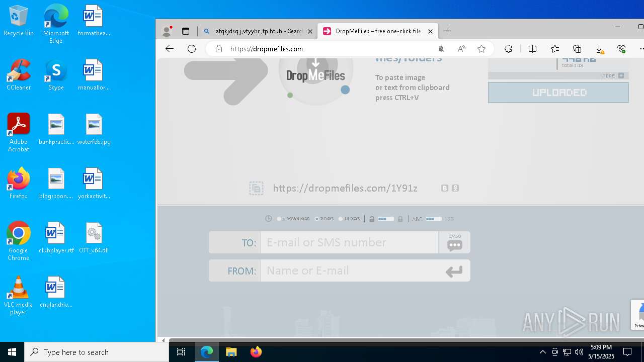Click the B share icon beside link
644x362 pixels.
click(x=445, y=188)
